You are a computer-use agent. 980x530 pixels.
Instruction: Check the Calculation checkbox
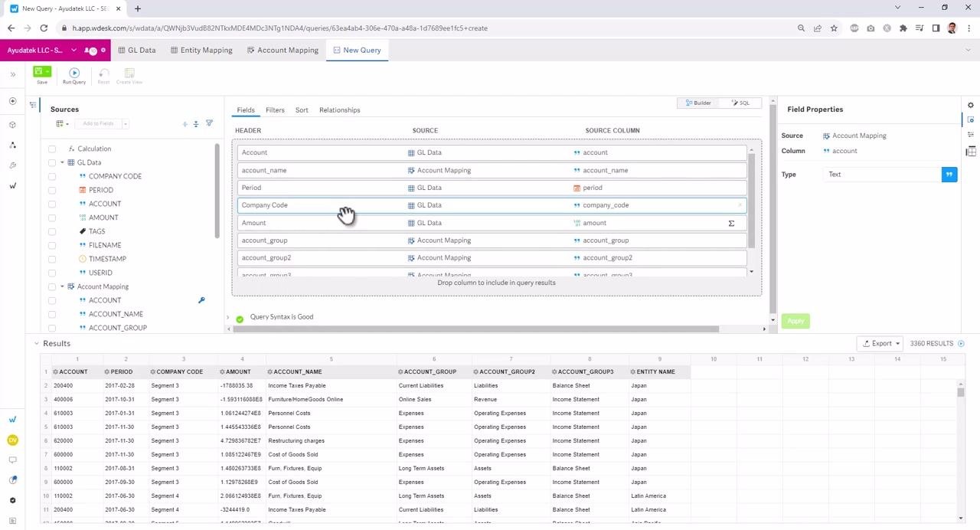pos(52,149)
